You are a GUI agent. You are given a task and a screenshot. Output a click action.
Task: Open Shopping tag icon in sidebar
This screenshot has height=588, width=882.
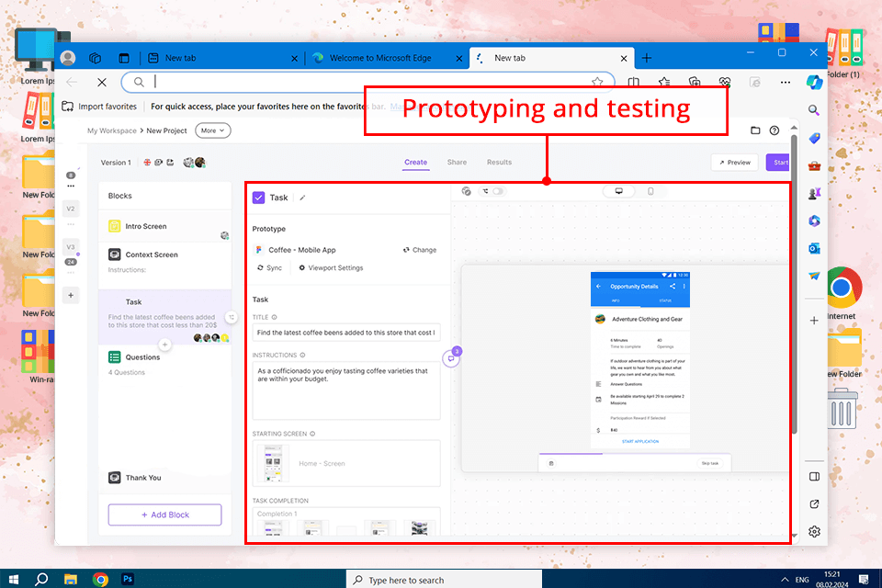(814, 139)
